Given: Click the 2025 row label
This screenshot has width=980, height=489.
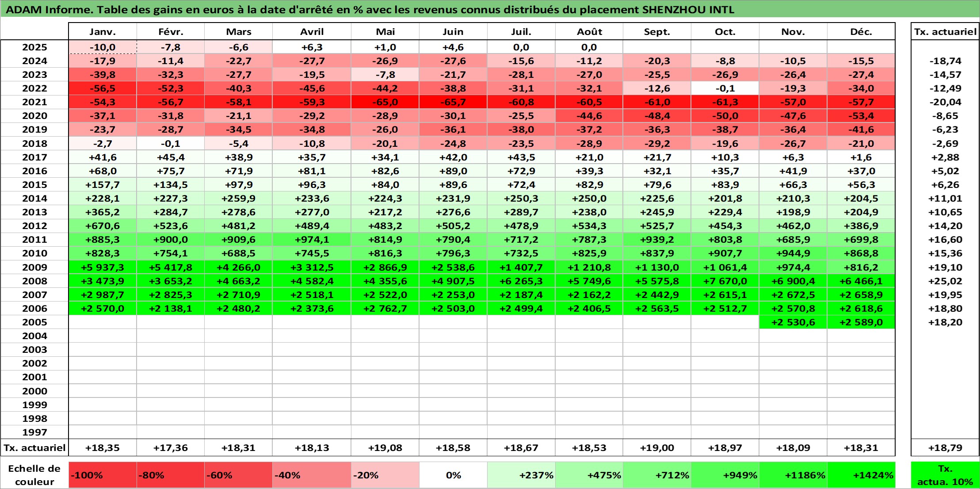Looking at the screenshot, I should coord(34,47).
